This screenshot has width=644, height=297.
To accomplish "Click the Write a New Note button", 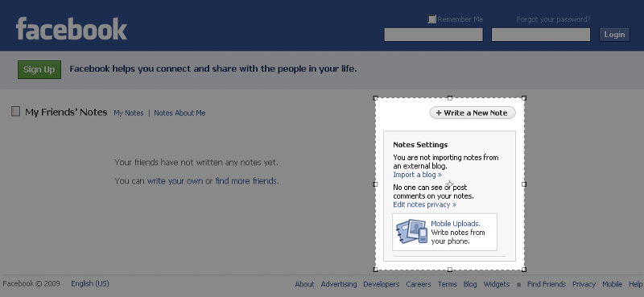I will point(473,113).
